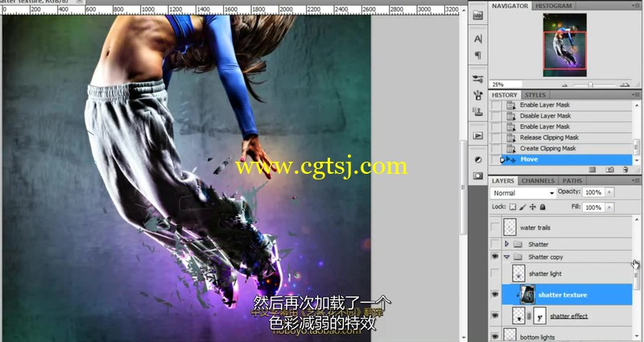Switch to the Paths tab
644x342 pixels.
pos(572,180)
